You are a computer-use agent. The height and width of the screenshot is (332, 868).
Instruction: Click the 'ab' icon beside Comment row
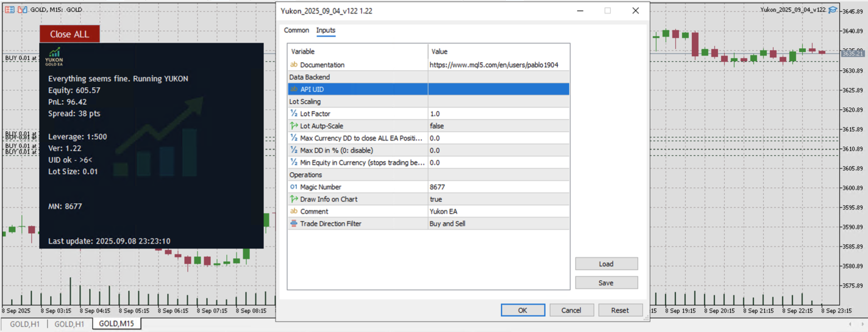tap(294, 211)
